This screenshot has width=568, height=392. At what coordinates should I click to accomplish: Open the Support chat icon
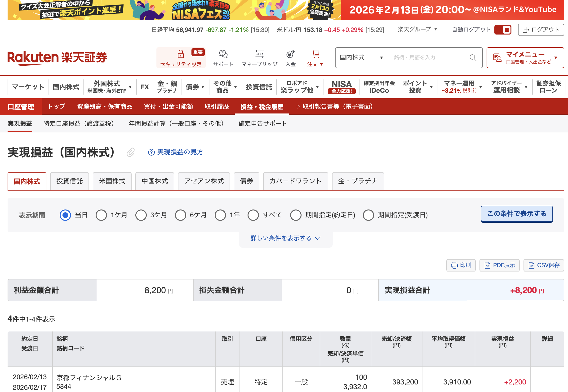point(223,54)
